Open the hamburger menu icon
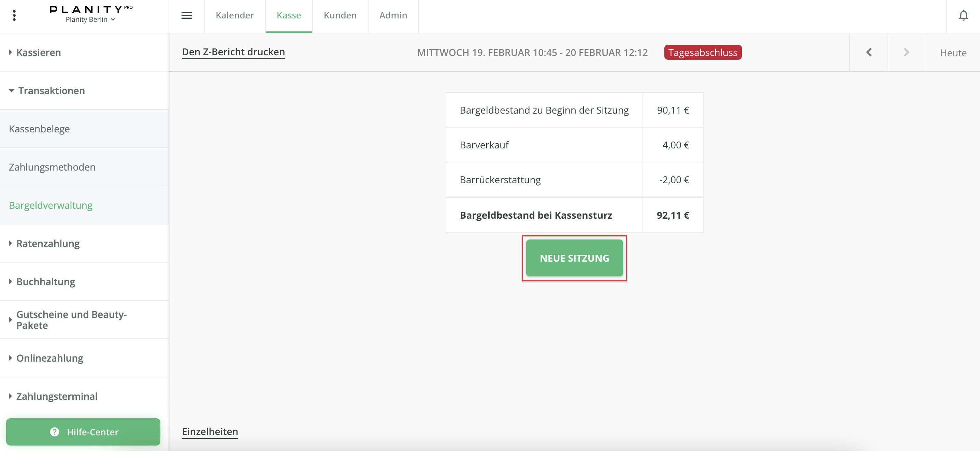 [186, 16]
